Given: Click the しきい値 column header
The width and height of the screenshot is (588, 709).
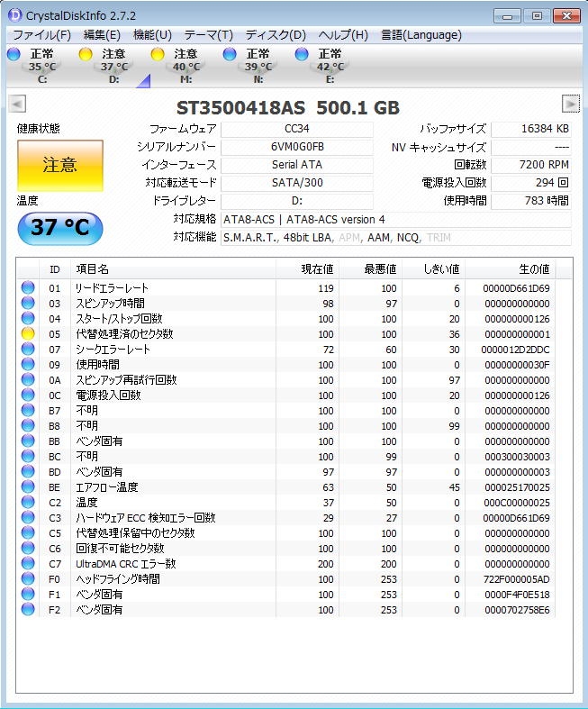Looking at the screenshot, I should click(x=433, y=269).
